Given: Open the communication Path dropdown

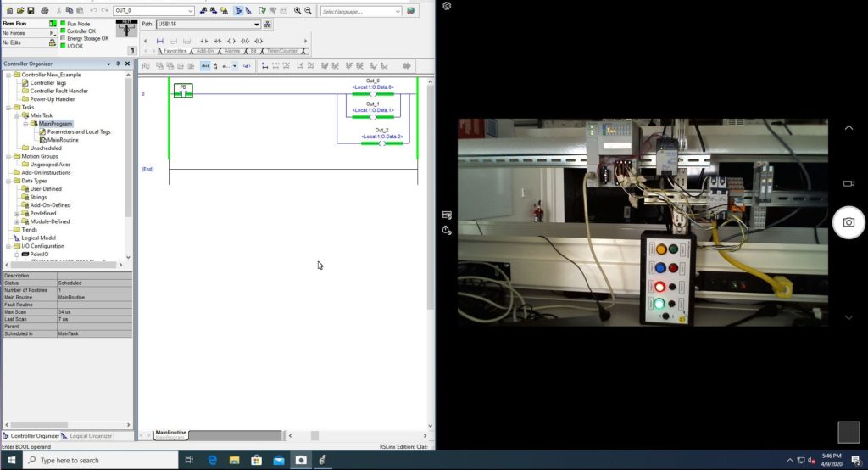Looking at the screenshot, I should coord(256,25).
